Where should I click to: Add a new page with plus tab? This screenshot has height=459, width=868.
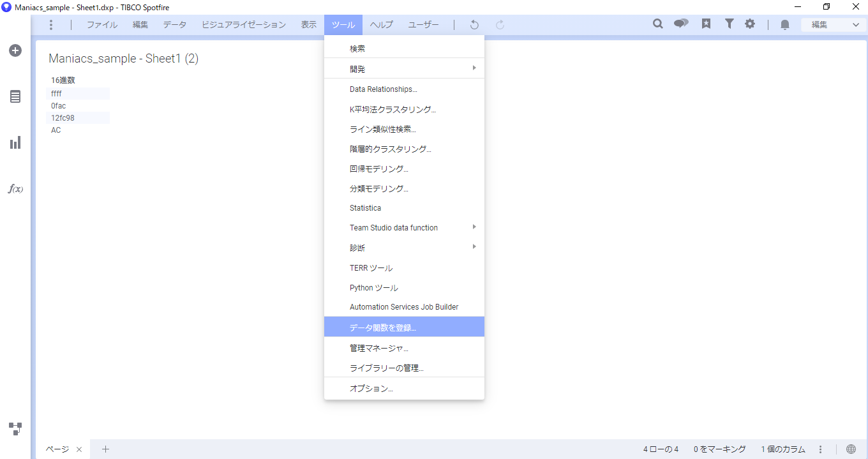[106, 449]
